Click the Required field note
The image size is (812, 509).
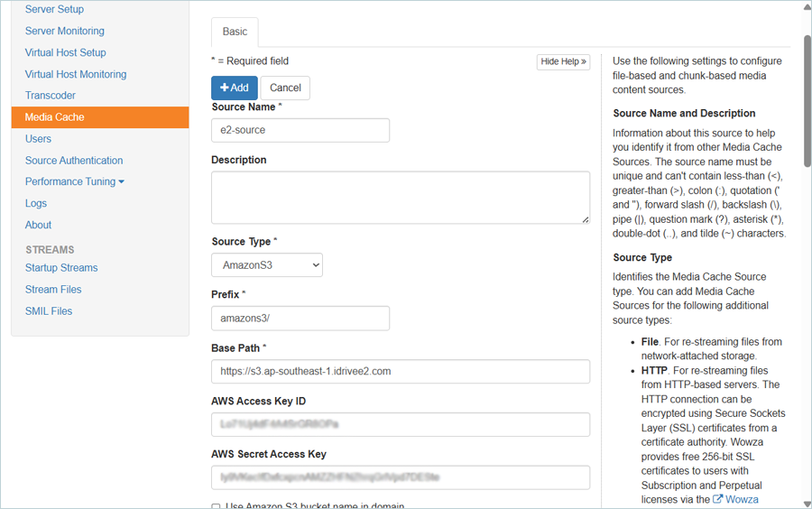(250, 61)
